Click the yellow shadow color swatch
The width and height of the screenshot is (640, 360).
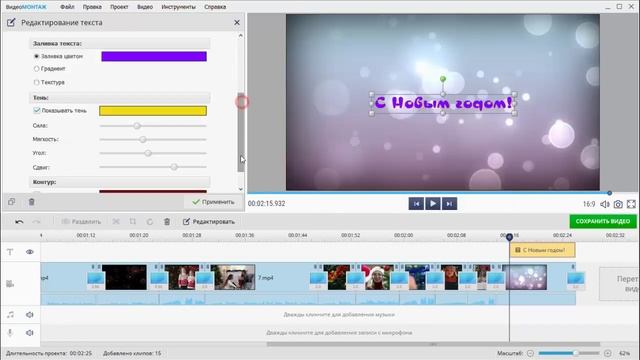click(x=153, y=111)
